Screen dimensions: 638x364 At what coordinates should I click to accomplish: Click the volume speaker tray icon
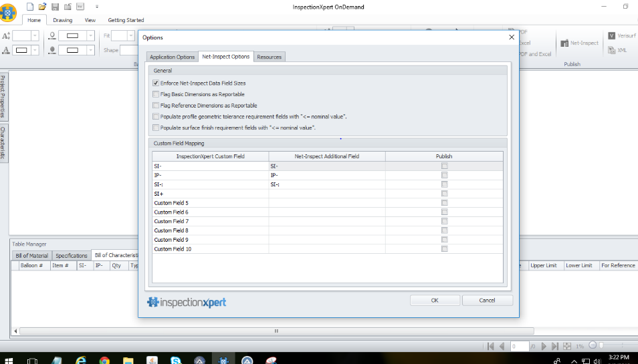[x=597, y=361]
